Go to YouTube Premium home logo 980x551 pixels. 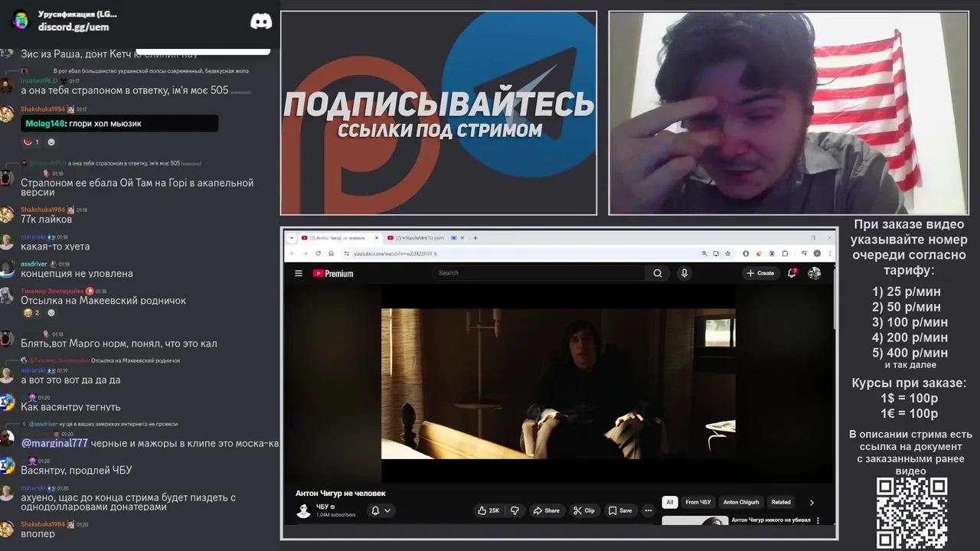click(333, 273)
